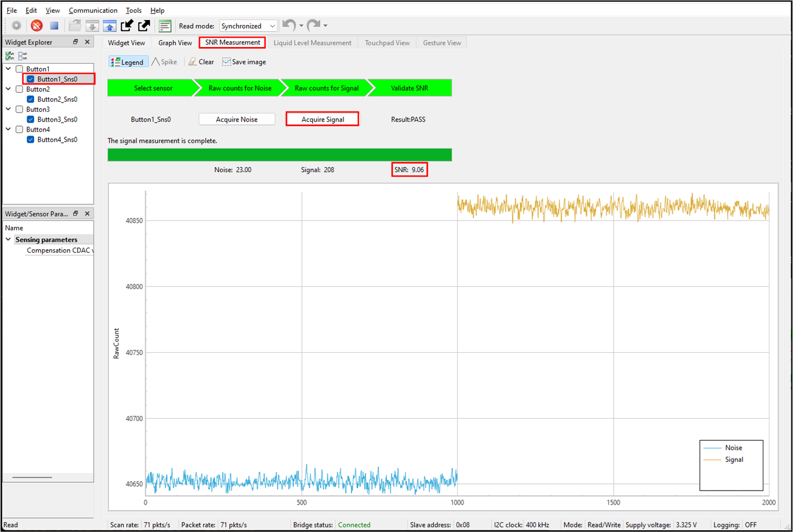The image size is (793, 532).
Task: Click the Parameters panel horizontal scrollbar
Action: (x=32, y=477)
